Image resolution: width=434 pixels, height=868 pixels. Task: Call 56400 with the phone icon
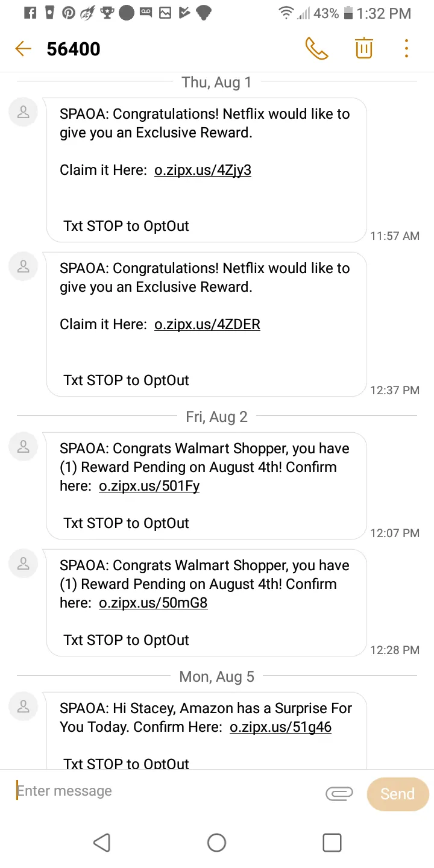316,48
